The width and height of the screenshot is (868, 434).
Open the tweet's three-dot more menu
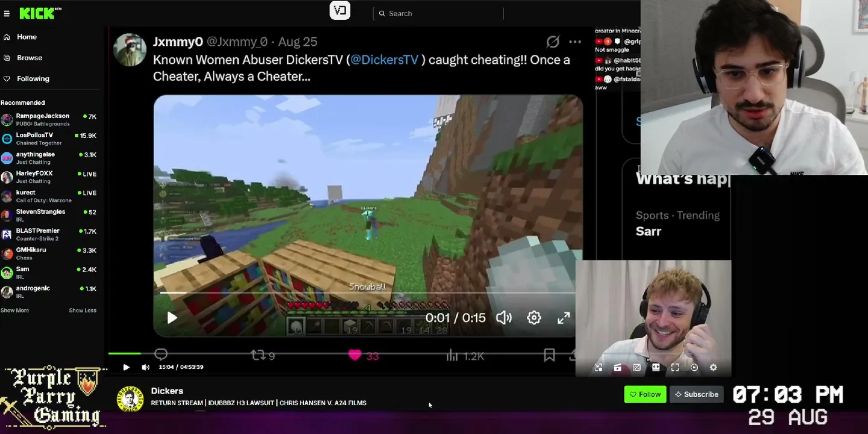(575, 42)
